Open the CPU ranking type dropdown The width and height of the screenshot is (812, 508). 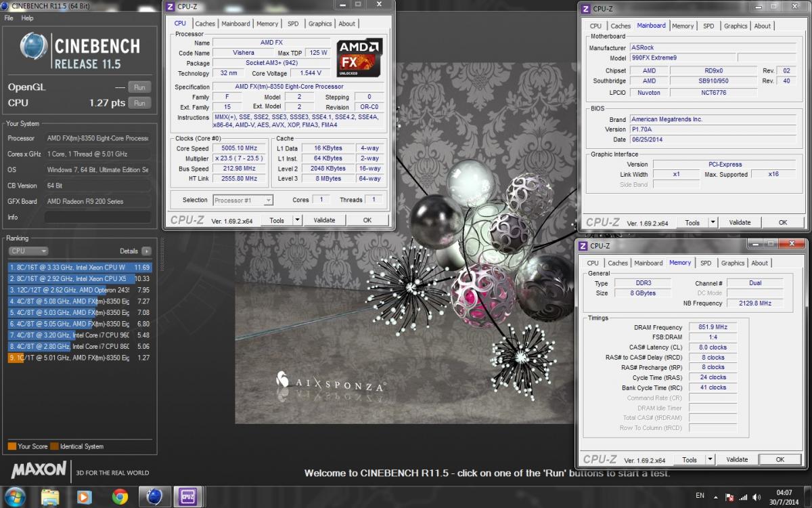coord(28,251)
